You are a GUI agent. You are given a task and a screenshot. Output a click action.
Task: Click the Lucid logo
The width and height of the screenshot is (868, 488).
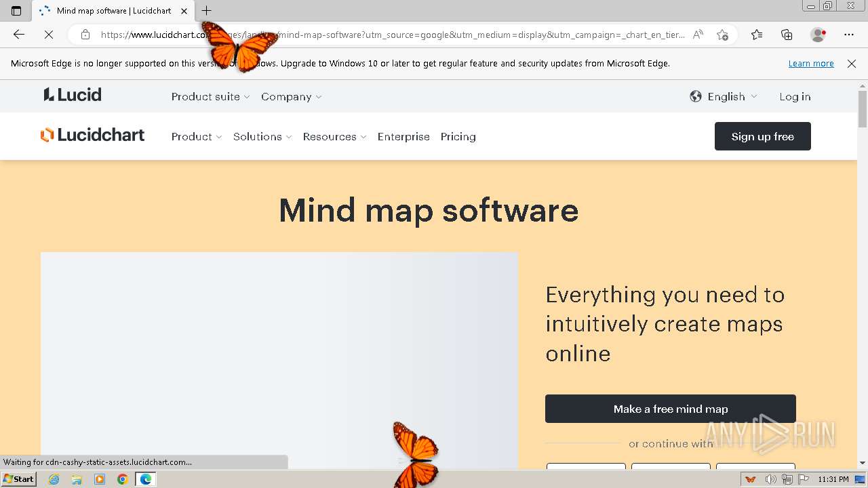[73, 95]
